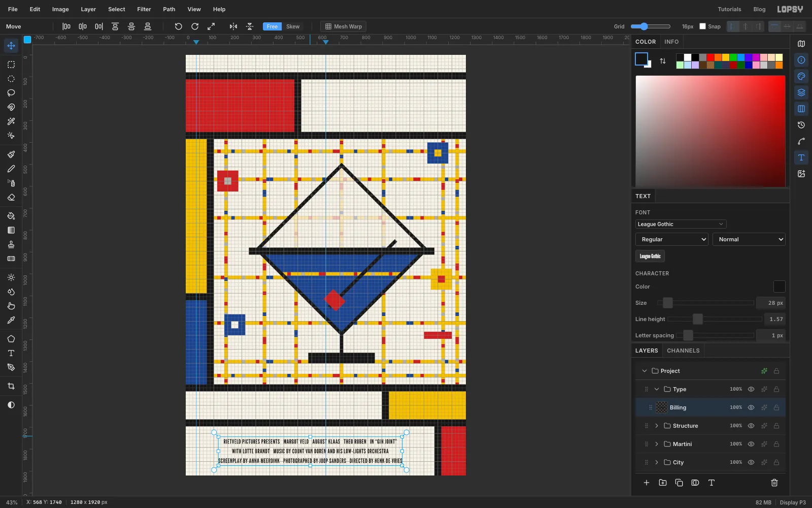The image size is (812, 508).
Task: Click the font Size value field
Action: coord(770,303)
